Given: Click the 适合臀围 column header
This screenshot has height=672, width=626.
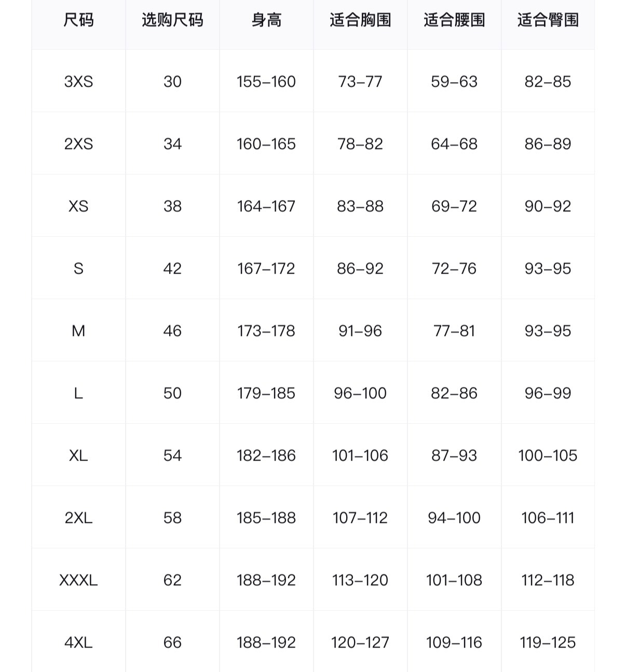Looking at the screenshot, I should click(548, 20).
